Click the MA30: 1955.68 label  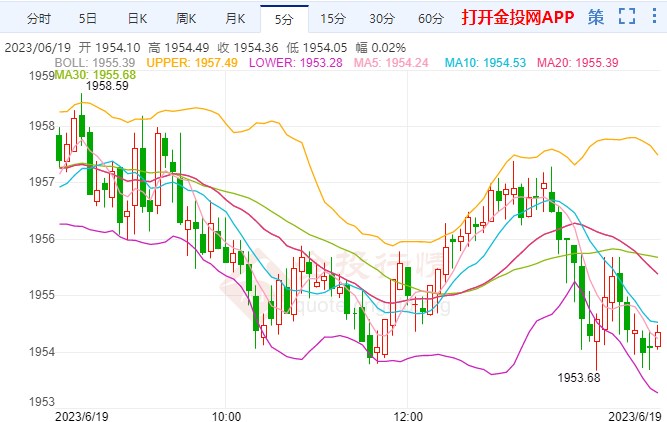click(x=95, y=74)
